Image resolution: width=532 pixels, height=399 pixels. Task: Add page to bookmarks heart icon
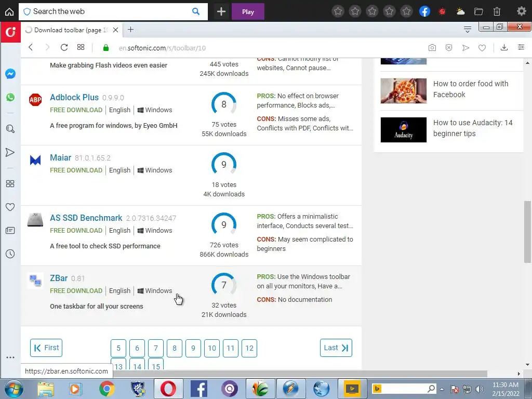click(482, 48)
